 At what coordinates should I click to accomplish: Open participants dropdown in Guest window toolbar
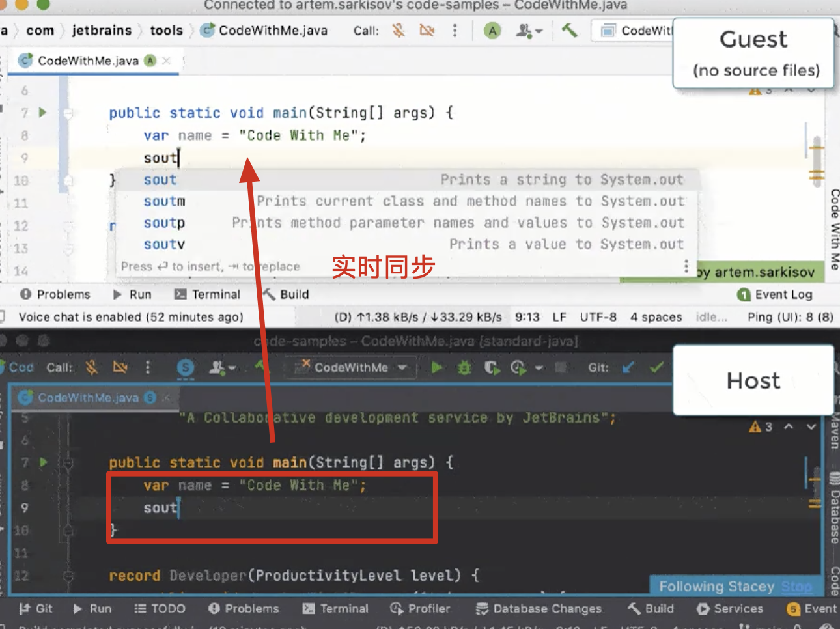(x=529, y=30)
